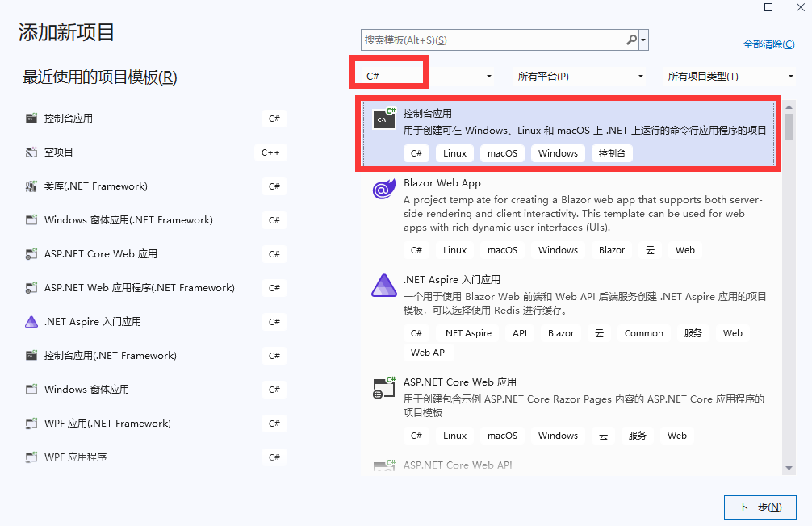Click the 类库(.NET Framework) icon
Image resolution: width=812 pixels, height=526 pixels.
pyautogui.click(x=31, y=186)
